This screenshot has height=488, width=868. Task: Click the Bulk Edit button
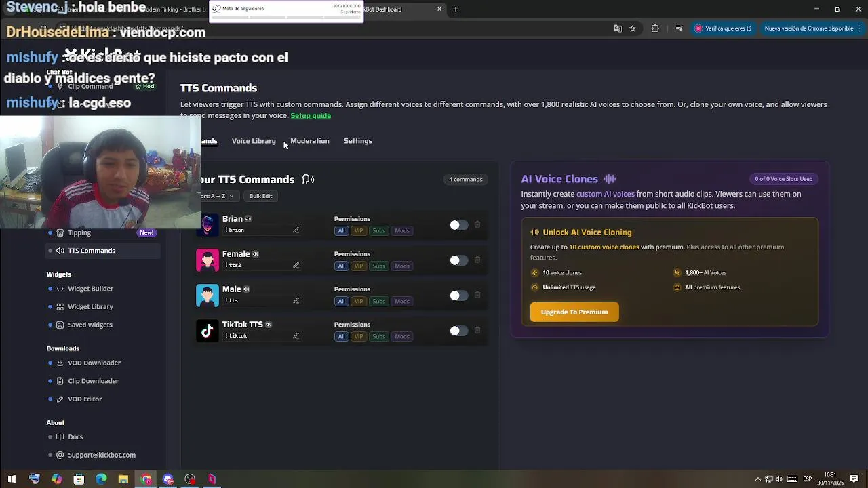260,196
